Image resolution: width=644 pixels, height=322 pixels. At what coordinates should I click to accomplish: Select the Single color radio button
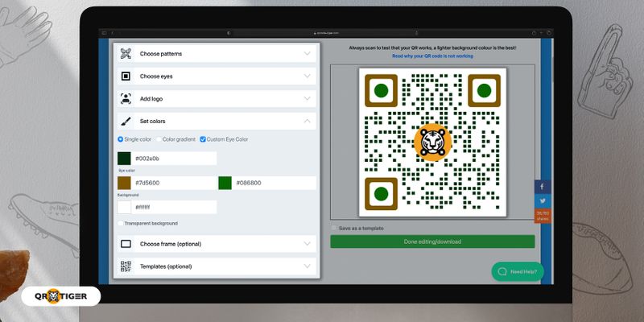[121, 139]
